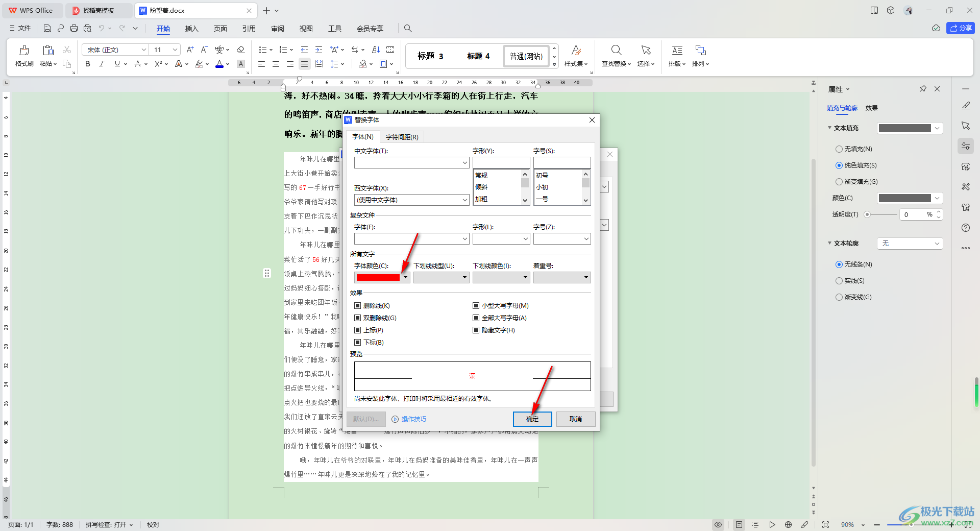Open the complex script 字体(F) dropdown

[464, 238]
